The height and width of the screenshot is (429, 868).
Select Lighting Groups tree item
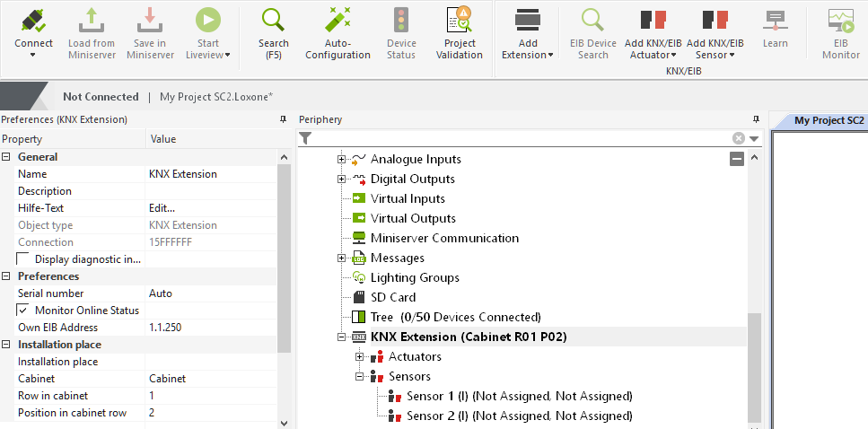416,278
